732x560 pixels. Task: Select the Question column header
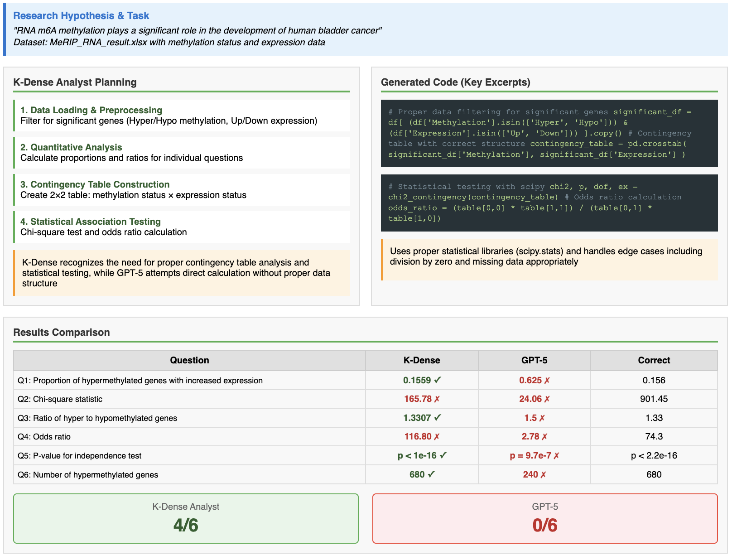point(189,360)
